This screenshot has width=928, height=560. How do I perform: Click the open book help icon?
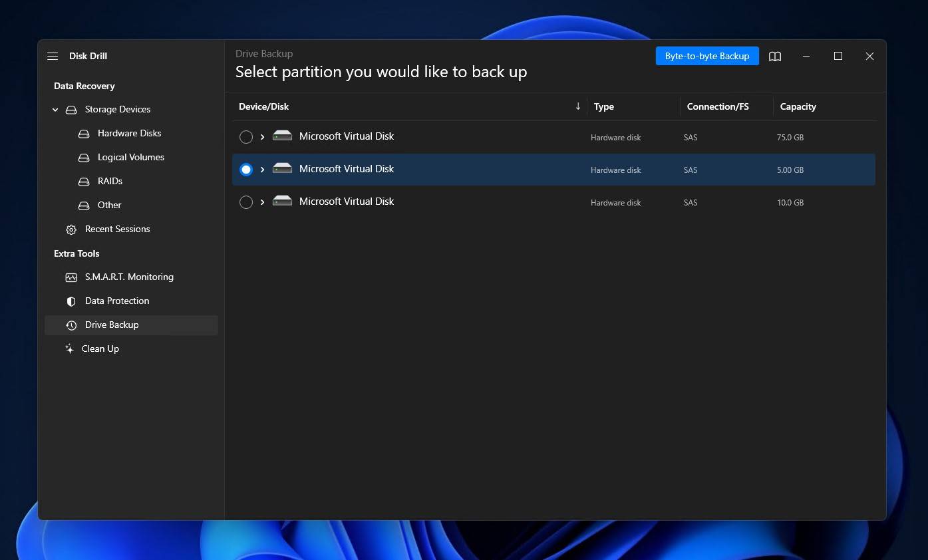tap(775, 57)
